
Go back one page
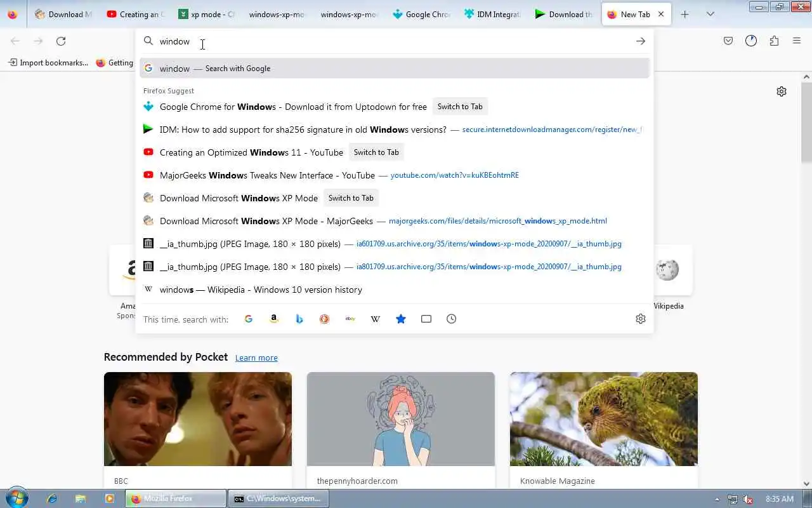15,41
